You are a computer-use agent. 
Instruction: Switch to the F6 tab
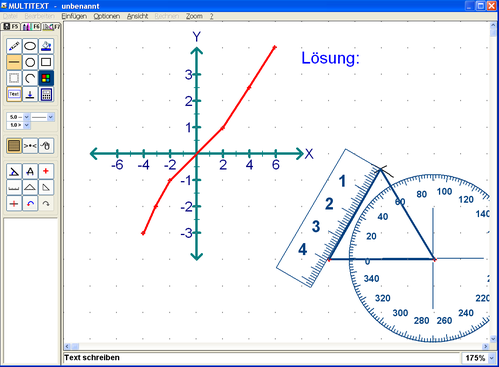31,26
